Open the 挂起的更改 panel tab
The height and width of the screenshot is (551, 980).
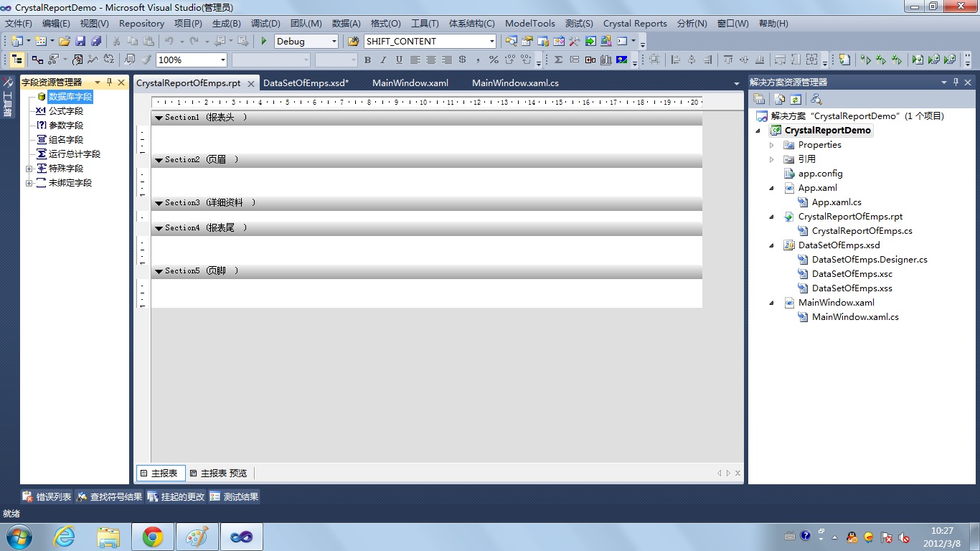[176, 496]
